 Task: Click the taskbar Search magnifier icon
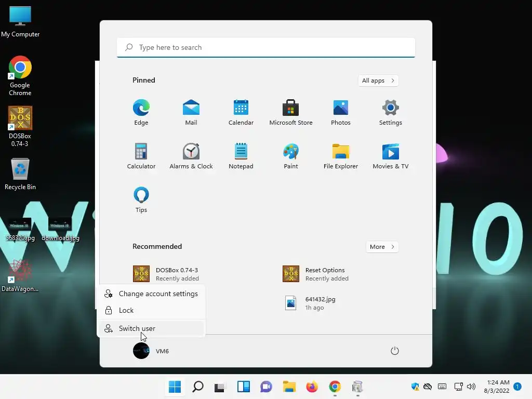click(x=198, y=387)
